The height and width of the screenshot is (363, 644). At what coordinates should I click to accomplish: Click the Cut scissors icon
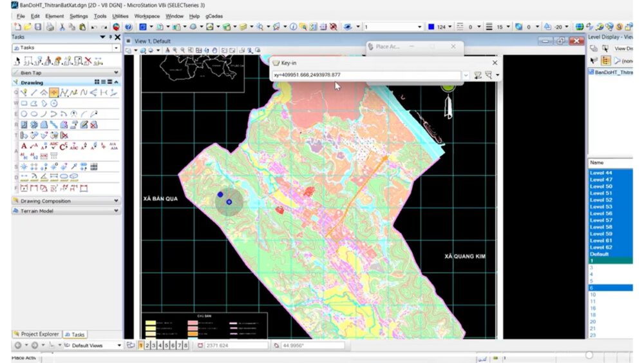click(62, 27)
